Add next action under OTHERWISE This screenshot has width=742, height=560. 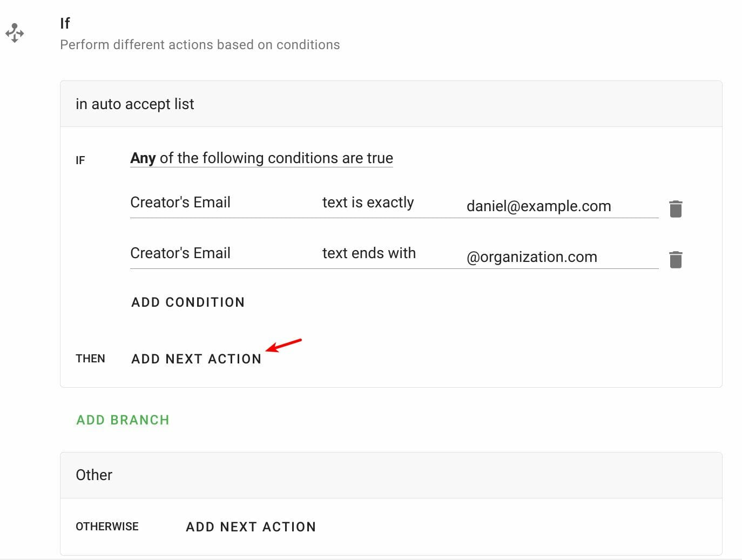[251, 527]
